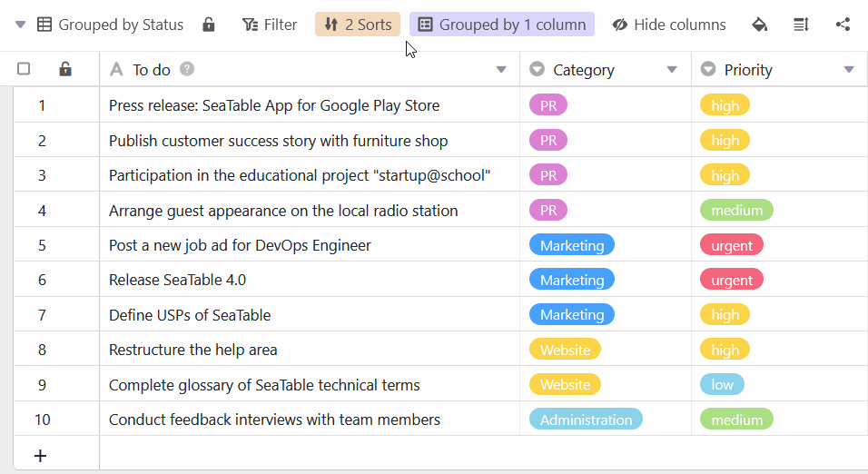Click the view lock icon beside Grouped by Status
This screenshot has width=868, height=474.
209,25
